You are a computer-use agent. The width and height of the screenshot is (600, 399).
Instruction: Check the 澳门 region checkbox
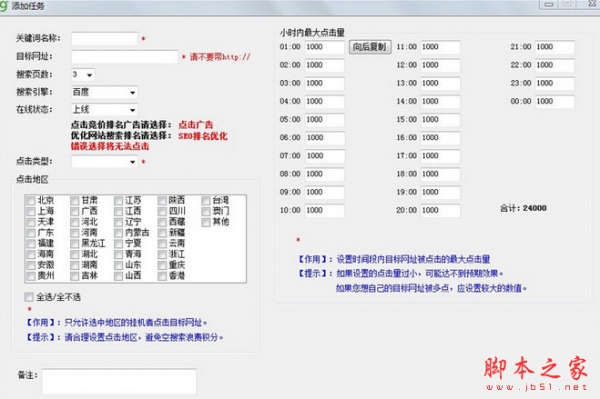(x=206, y=211)
